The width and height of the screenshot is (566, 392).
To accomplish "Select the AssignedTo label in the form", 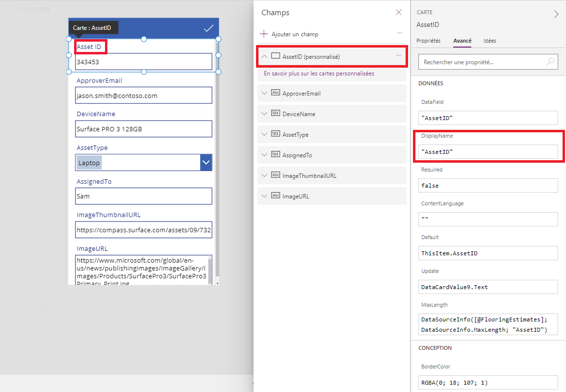I will 94,181.
